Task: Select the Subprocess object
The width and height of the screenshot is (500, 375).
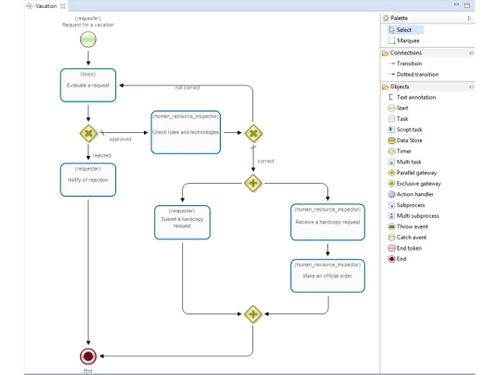Action: click(407, 205)
